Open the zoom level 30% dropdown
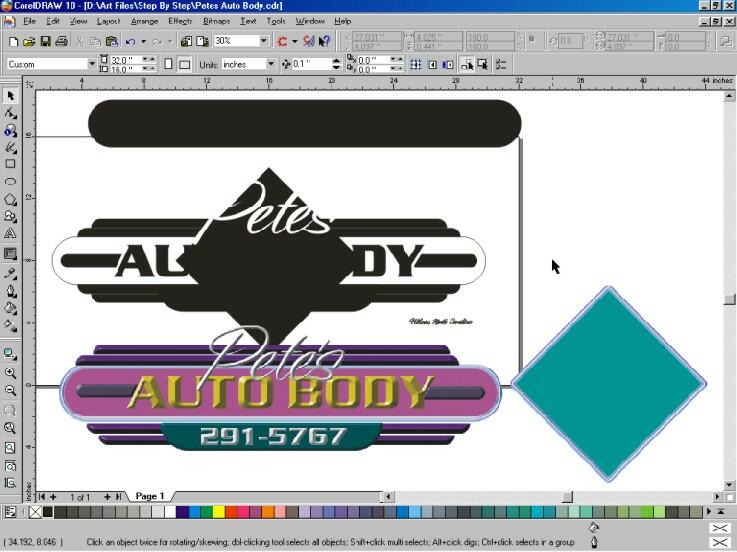Screen dimensions: 737x552 tap(264, 41)
